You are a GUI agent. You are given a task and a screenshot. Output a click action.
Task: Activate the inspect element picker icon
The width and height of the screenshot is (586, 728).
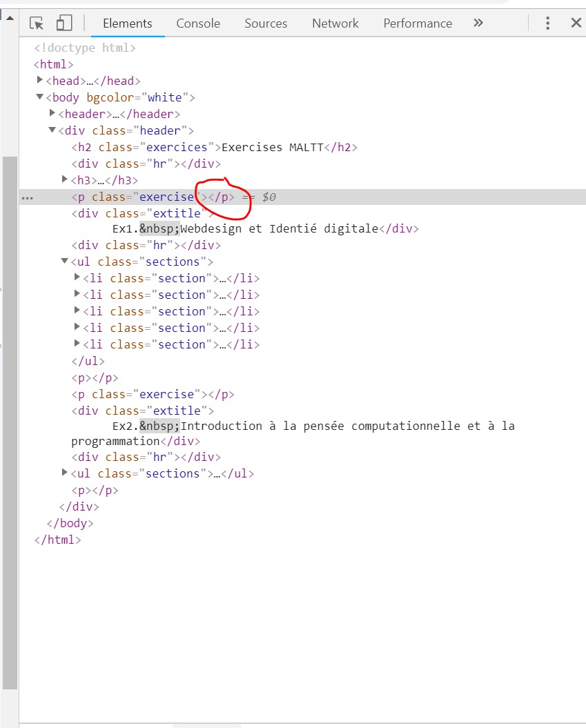[x=36, y=23]
